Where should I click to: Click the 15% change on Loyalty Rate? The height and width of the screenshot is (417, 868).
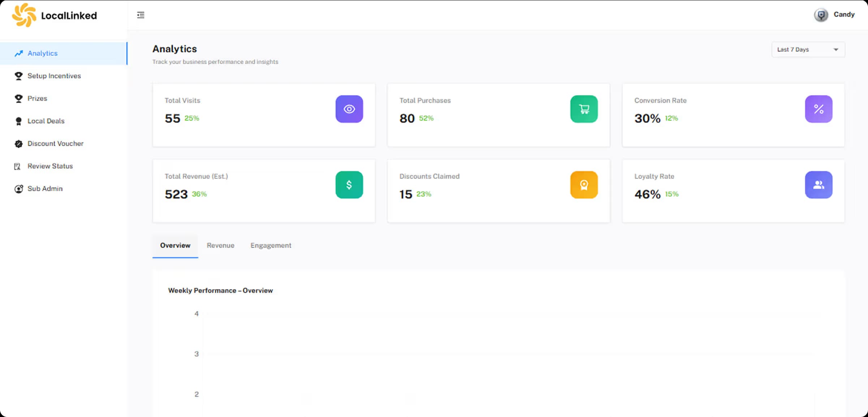(672, 194)
